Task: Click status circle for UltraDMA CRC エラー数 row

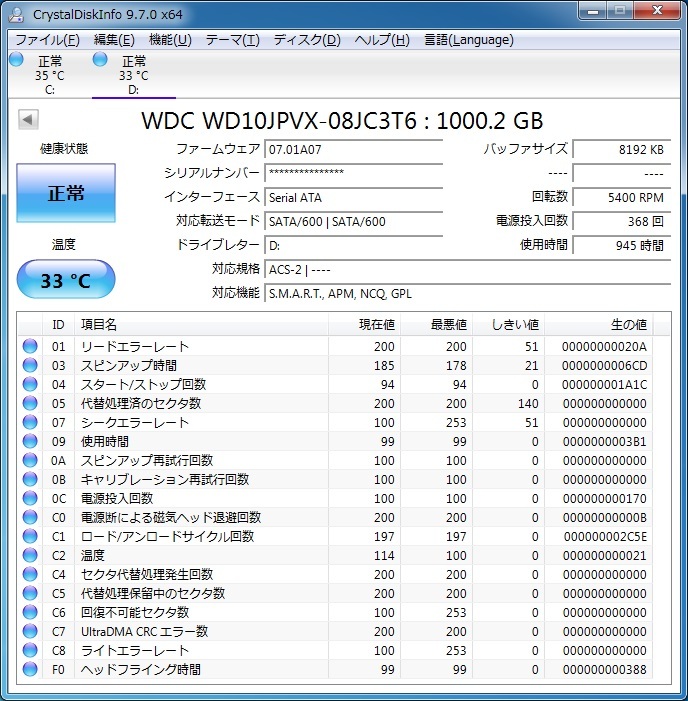Action: (x=30, y=631)
